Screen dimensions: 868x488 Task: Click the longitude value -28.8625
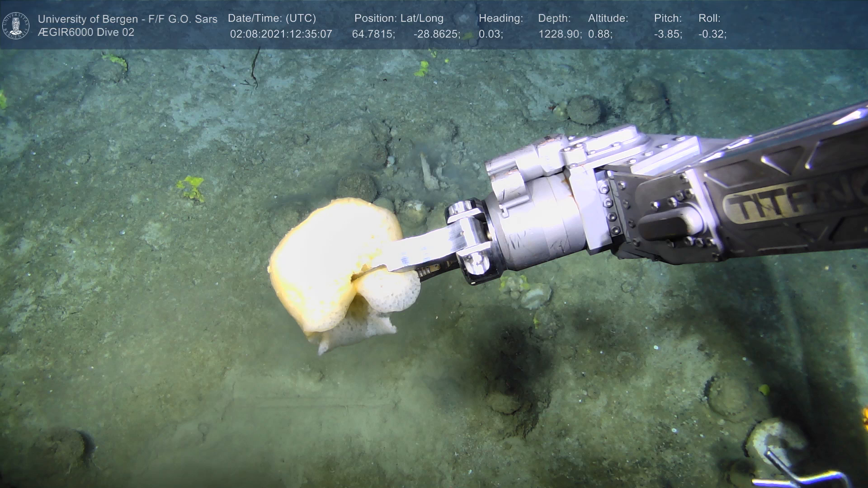tap(436, 34)
